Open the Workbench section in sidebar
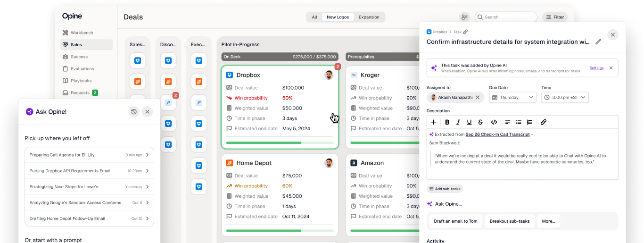 pyautogui.click(x=82, y=33)
